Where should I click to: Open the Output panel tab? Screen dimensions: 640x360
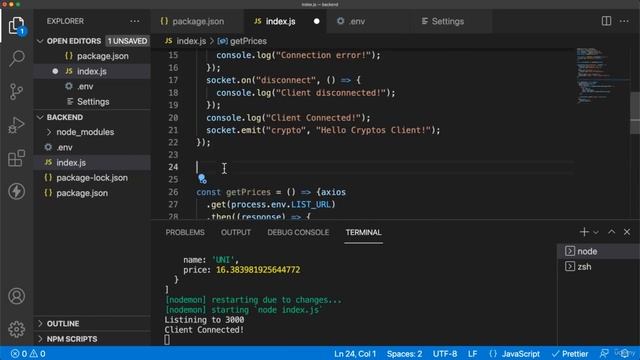click(x=236, y=232)
